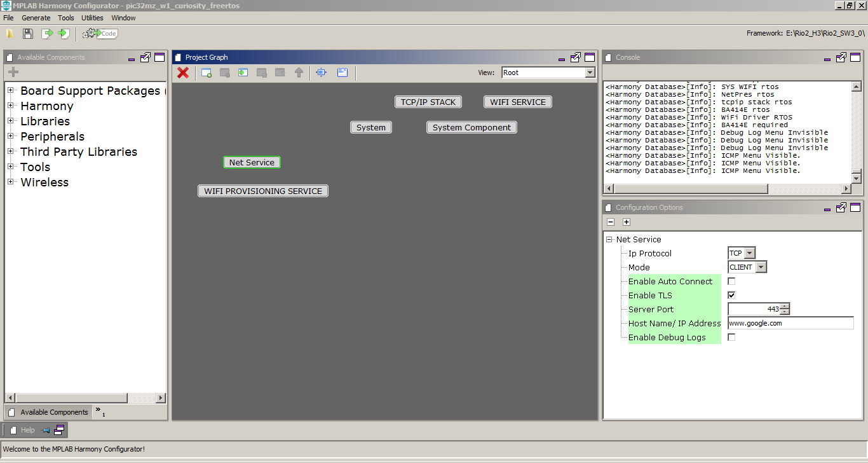Open the File menu
The width and height of the screenshot is (868, 463).
point(8,18)
